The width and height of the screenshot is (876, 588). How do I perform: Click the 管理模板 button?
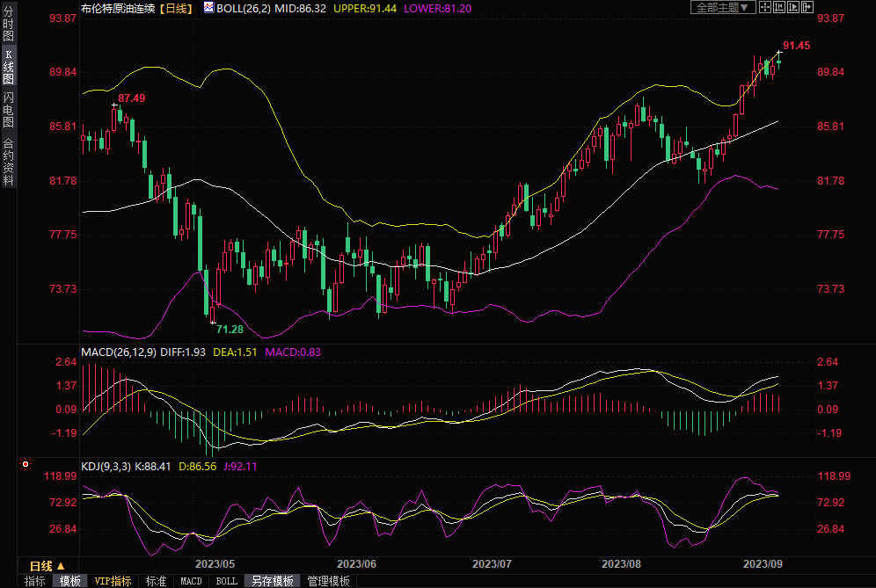[x=328, y=581]
